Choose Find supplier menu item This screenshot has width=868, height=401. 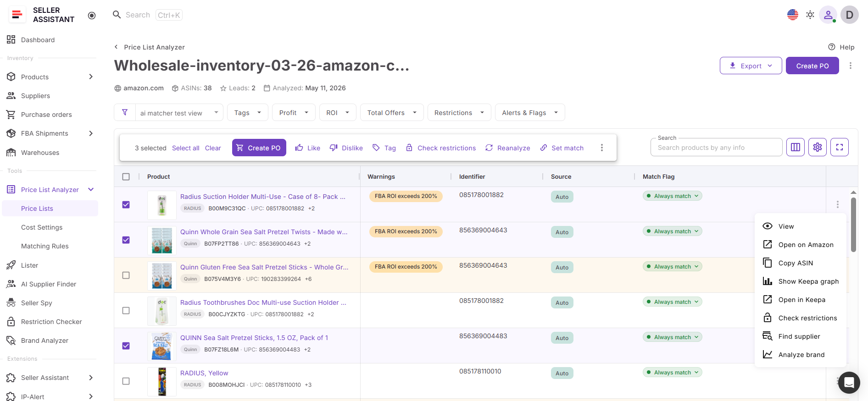click(801, 336)
